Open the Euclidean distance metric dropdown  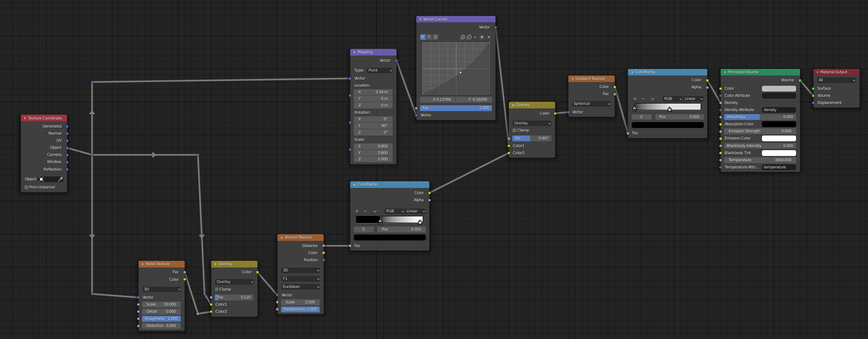click(x=301, y=287)
